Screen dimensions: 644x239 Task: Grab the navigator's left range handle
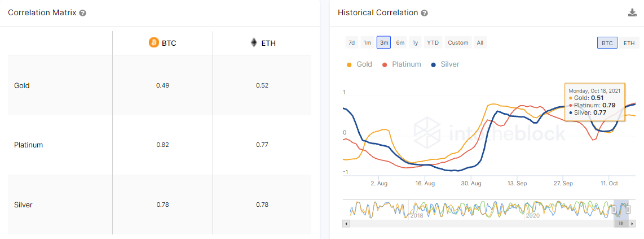click(615, 210)
